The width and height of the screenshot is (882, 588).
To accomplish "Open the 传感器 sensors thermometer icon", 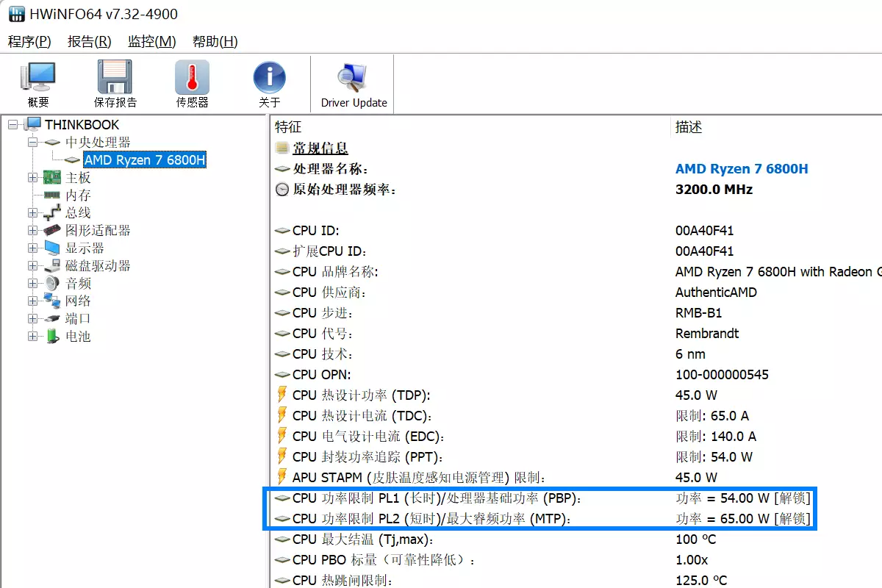I will pyautogui.click(x=192, y=77).
